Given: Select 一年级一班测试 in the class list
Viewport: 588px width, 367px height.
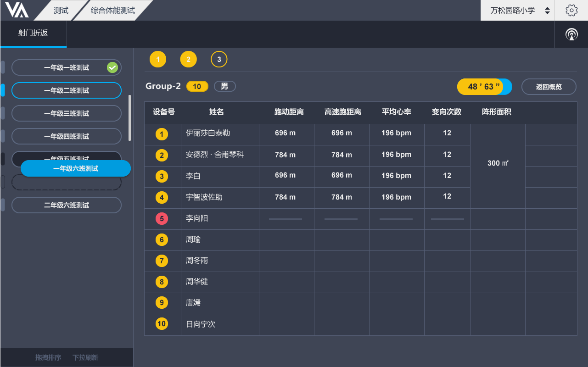Looking at the screenshot, I should pos(67,67).
